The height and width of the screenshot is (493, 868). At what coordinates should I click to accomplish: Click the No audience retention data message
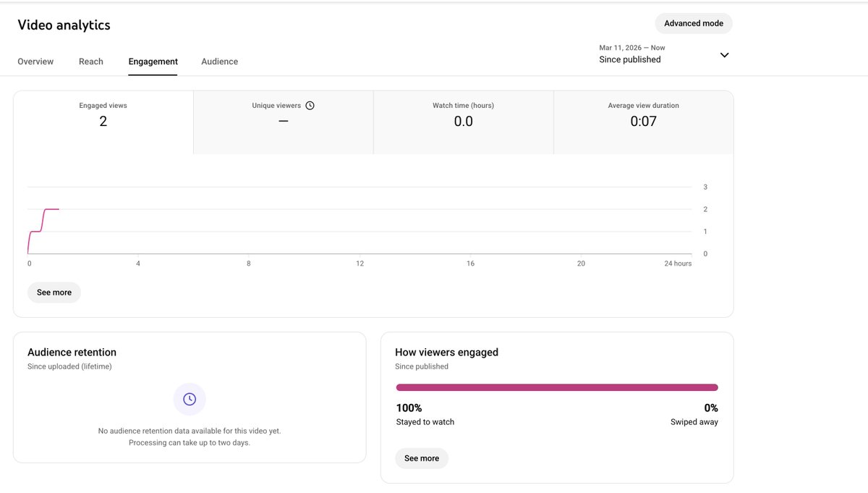190,437
